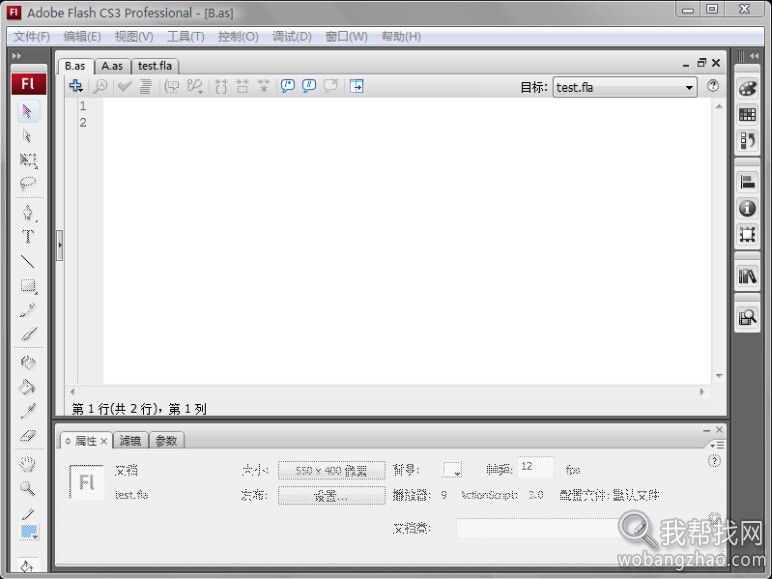772x579 pixels.
Task: Open the 视图(V) menu
Action: point(134,36)
